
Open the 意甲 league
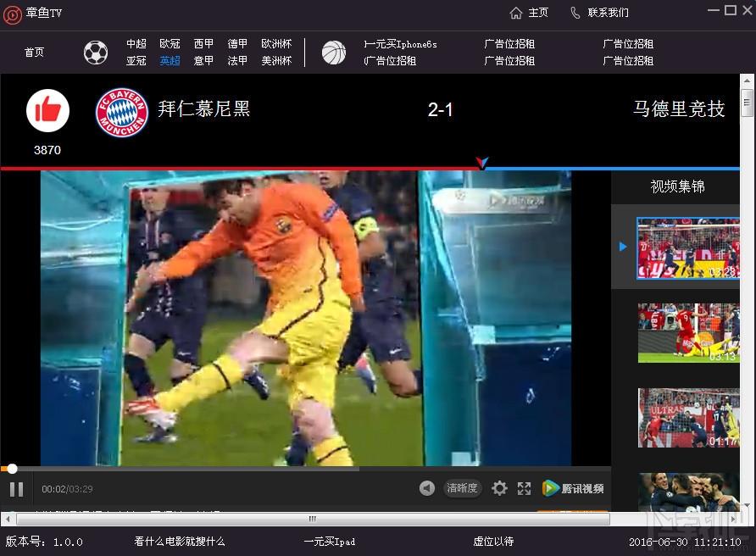[203, 61]
